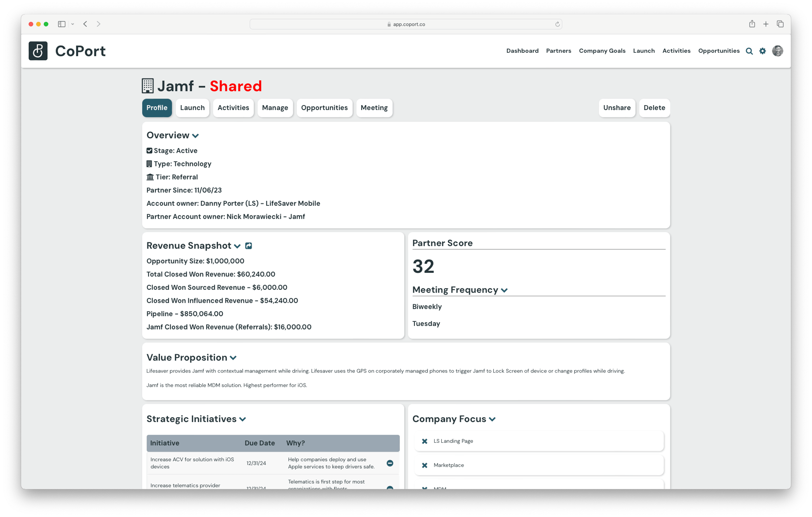Click the Partner Score value 32
The height and width of the screenshot is (517, 812).
pyautogui.click(x=423, y=267)
